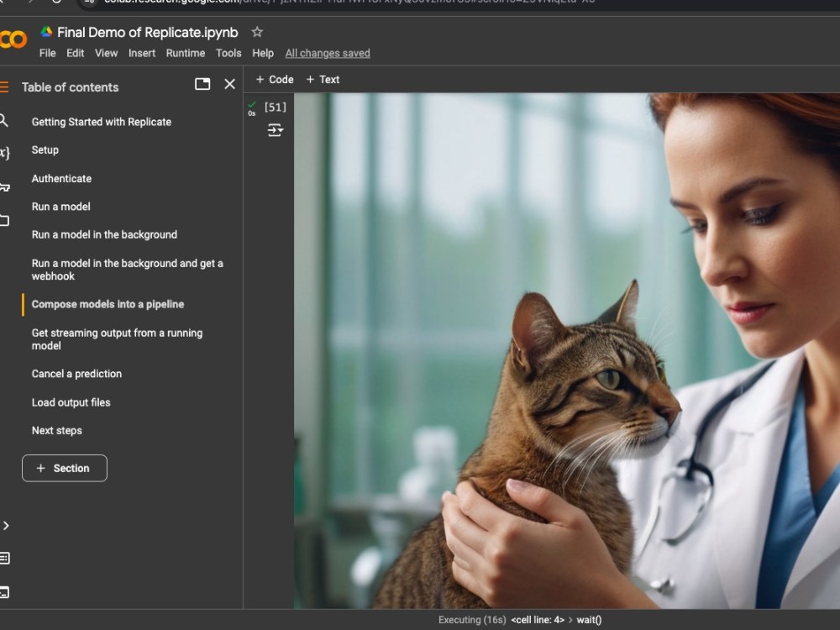This screenshot has height=630, width=840.
Task: Open the Files panel in the sidebar
Action: 4,220
